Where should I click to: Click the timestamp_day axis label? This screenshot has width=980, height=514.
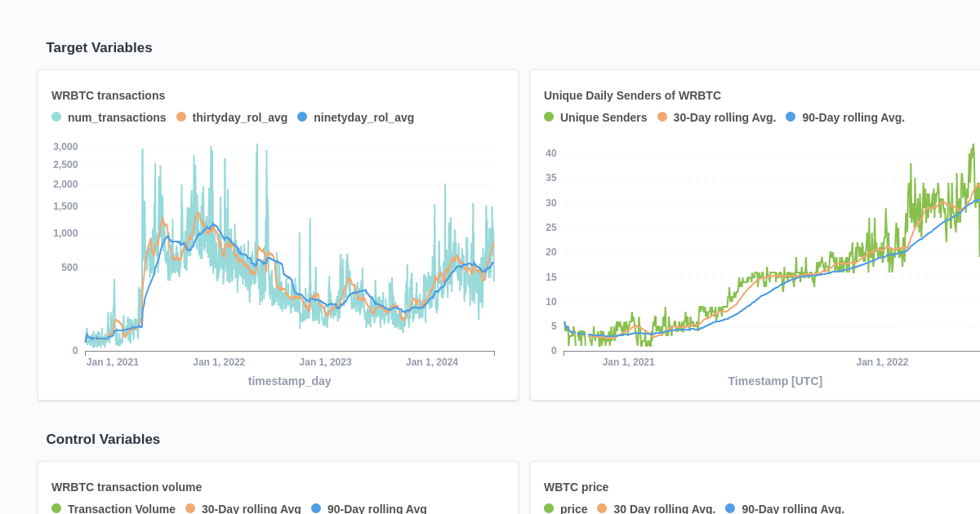pos(290,381)
